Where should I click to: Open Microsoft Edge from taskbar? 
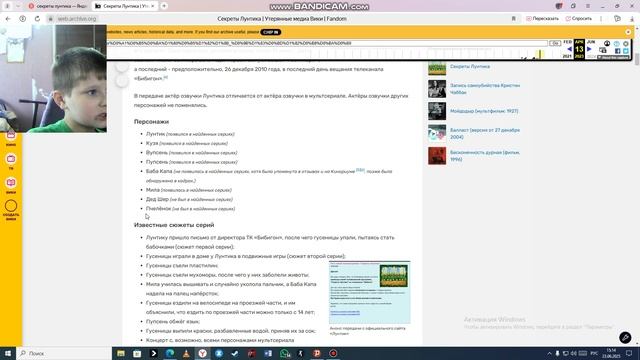point(170,353)
